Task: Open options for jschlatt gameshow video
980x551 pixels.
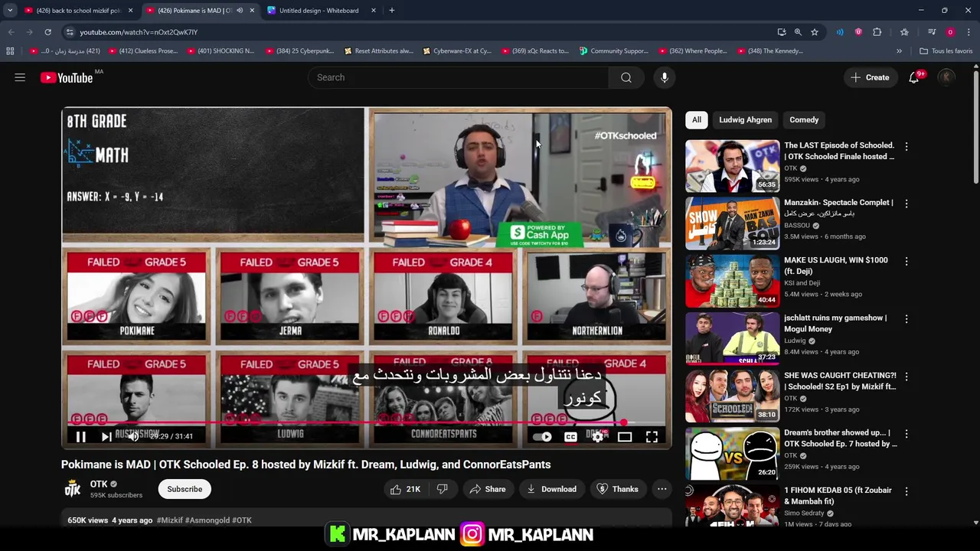Action: (x=906, y=318)
